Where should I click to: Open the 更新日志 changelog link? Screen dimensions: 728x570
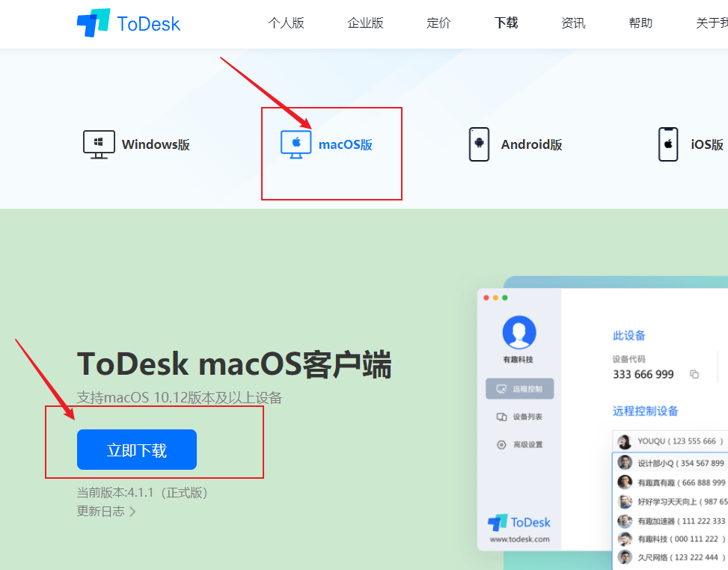101,511
